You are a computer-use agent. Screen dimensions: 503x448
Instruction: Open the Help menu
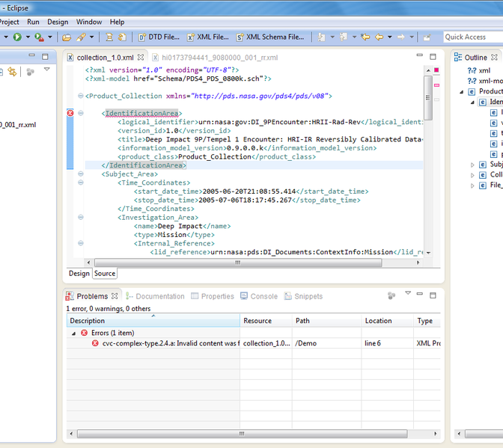point(117,22)
